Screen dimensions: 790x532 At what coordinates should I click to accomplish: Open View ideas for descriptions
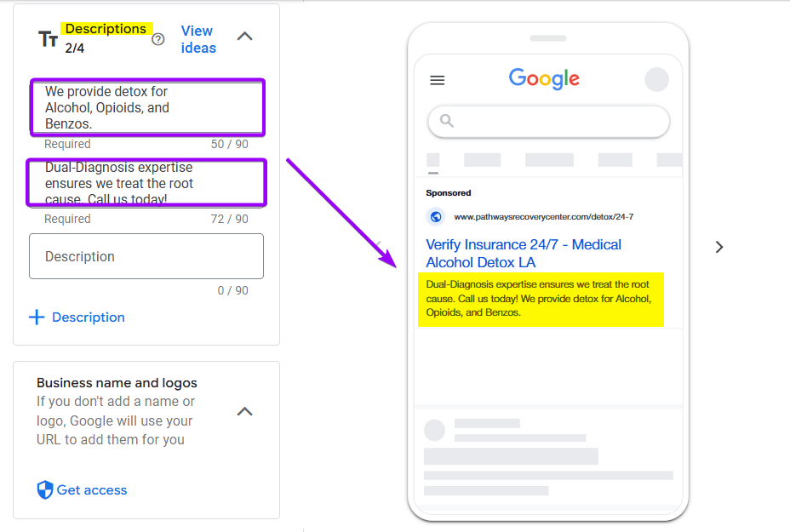pos(197,38)
